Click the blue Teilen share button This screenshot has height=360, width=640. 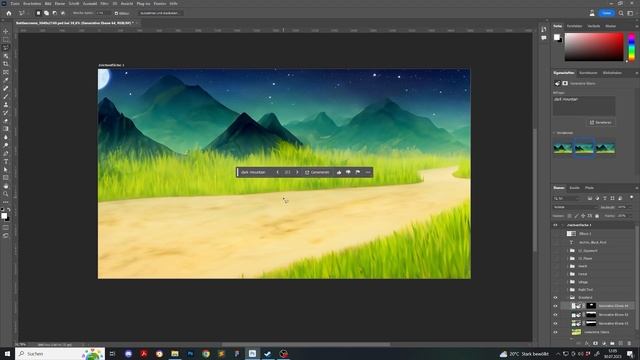point(607,13)
